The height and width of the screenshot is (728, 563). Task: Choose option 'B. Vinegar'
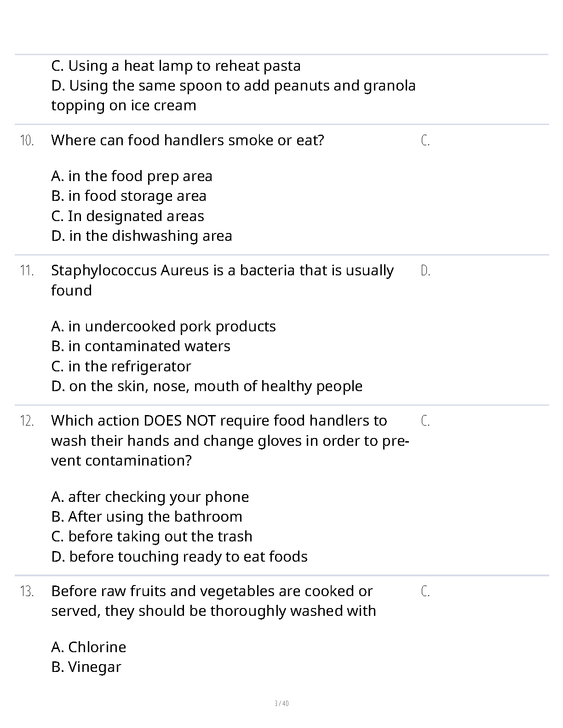tap(86, 667)
